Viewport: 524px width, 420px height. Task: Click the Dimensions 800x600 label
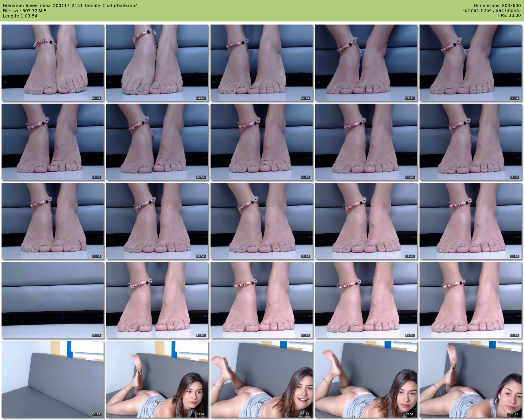(497, 6)
